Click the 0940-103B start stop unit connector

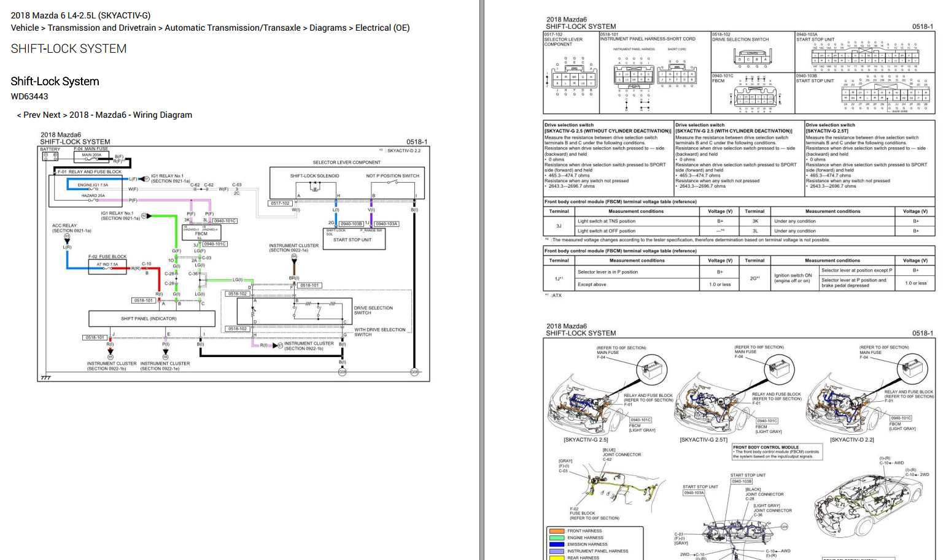tap(886, 96)
